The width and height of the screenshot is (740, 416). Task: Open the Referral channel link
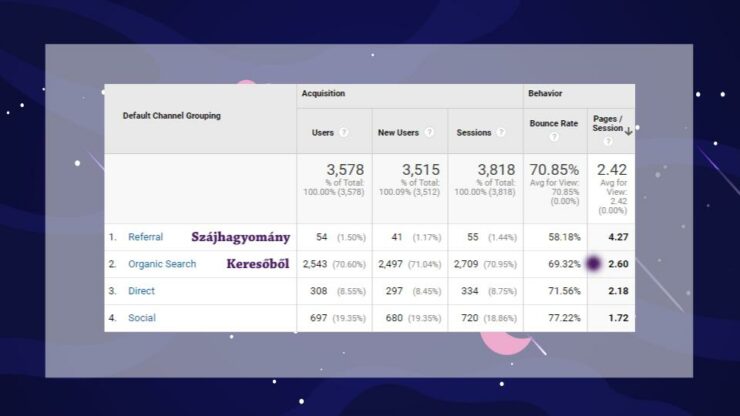[x=145, y=237]
